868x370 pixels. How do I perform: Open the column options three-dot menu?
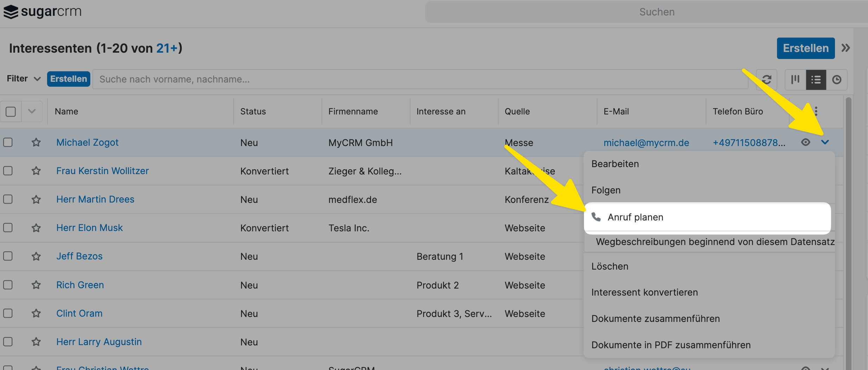[x=816, y=111]
